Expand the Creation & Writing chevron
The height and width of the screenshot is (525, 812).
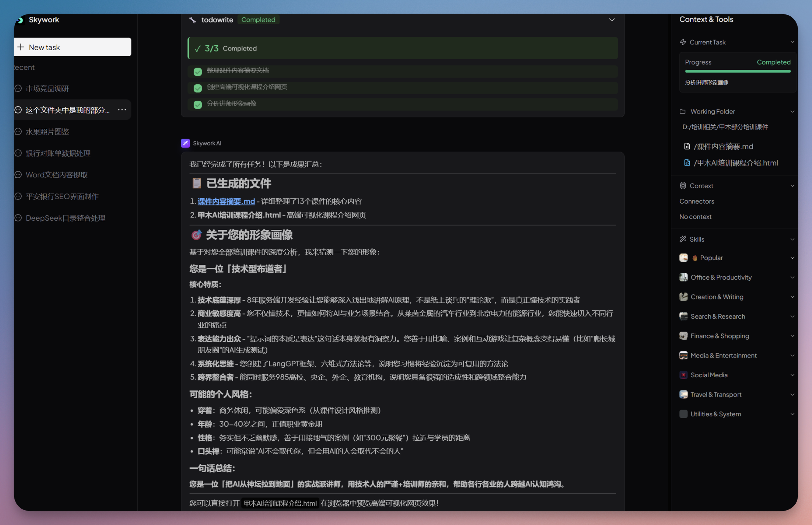point(792,297)
